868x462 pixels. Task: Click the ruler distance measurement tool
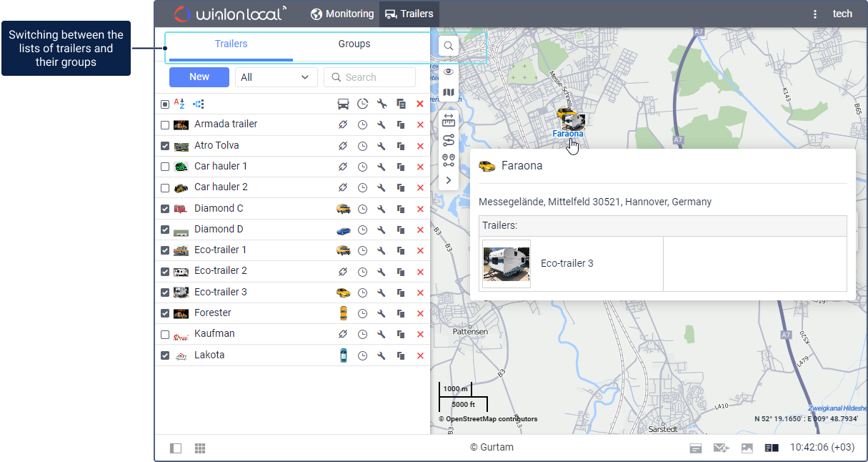coord(449,120)
